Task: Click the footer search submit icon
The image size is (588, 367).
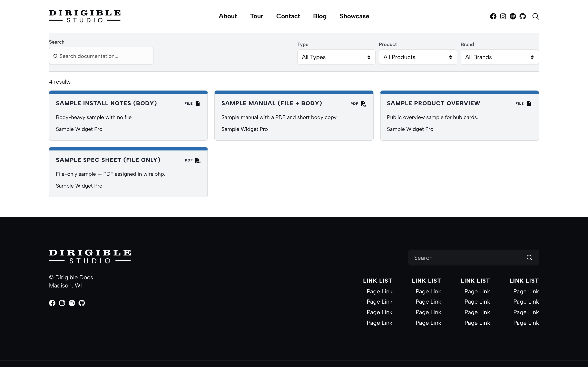Action: tap(529, 258)
